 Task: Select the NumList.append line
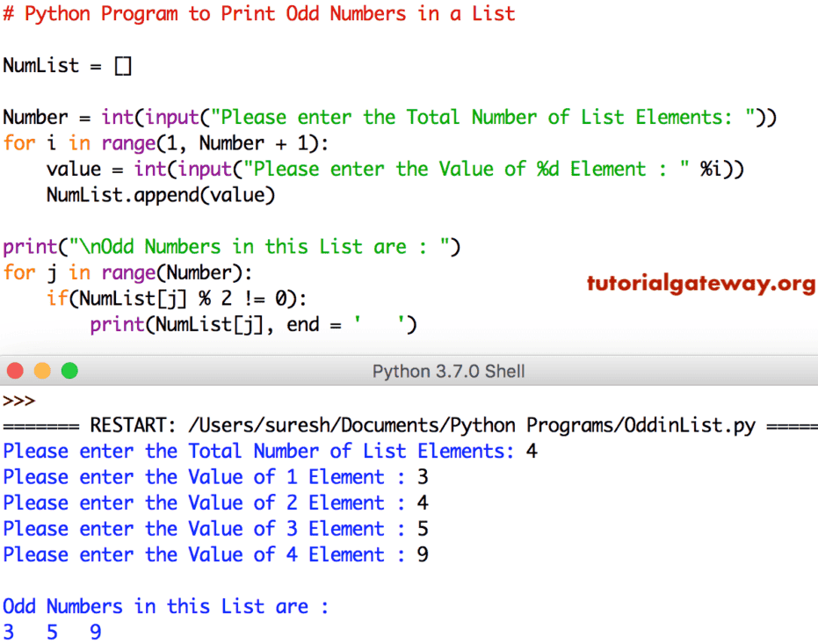point(161,195)
